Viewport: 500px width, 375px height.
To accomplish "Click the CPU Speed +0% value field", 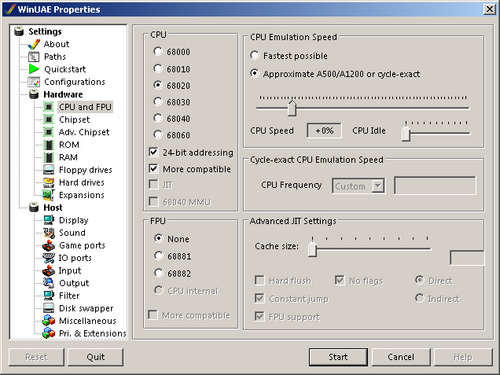I will 324,130.
